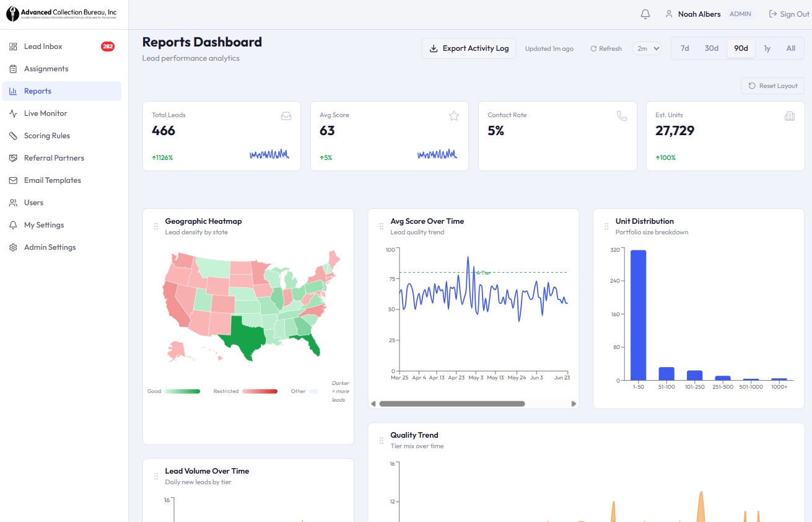Click the Live Monitor pulse icon
The height and width of the screenshot is (522, 812).
[13, 113]
